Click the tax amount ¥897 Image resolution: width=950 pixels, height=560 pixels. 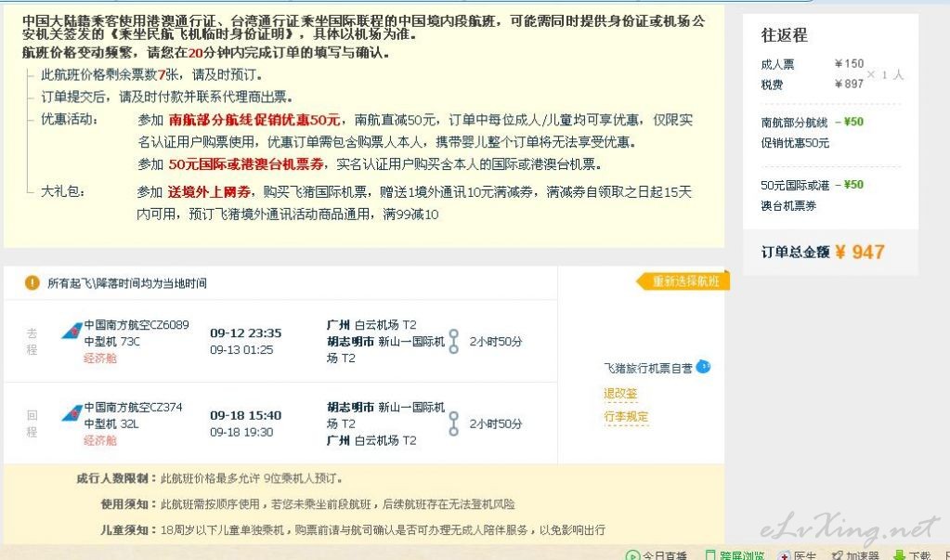click(x=849, y=85)
